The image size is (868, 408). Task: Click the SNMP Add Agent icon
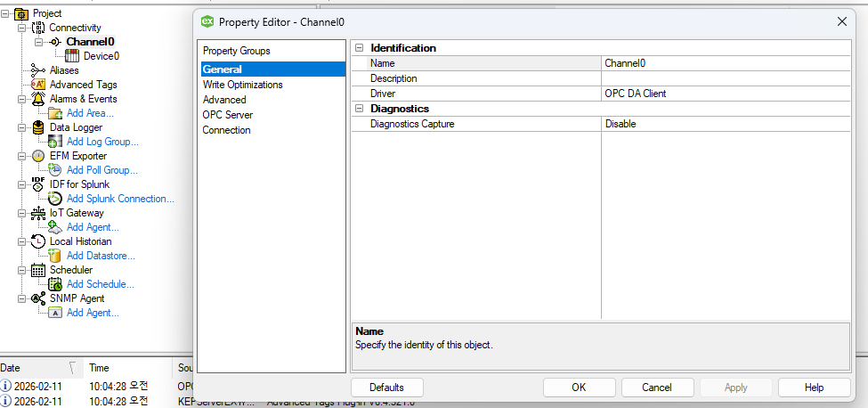point(55,313)
